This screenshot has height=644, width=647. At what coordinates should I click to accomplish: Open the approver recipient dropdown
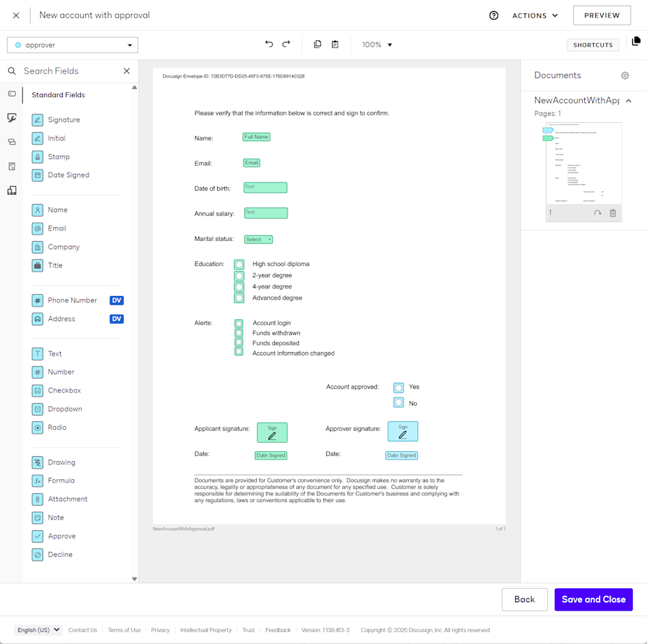[72, 43]
